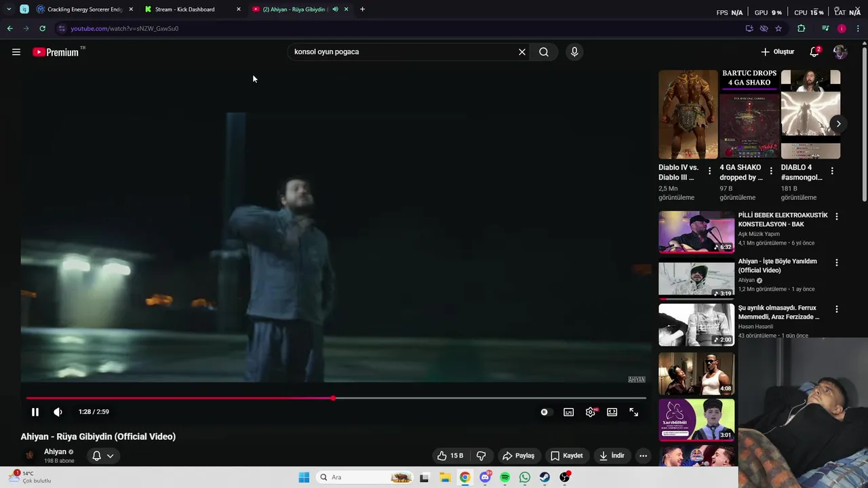This screenshot has height=488, width=868.
Task: Toggle theater mode
Action: 612,412
